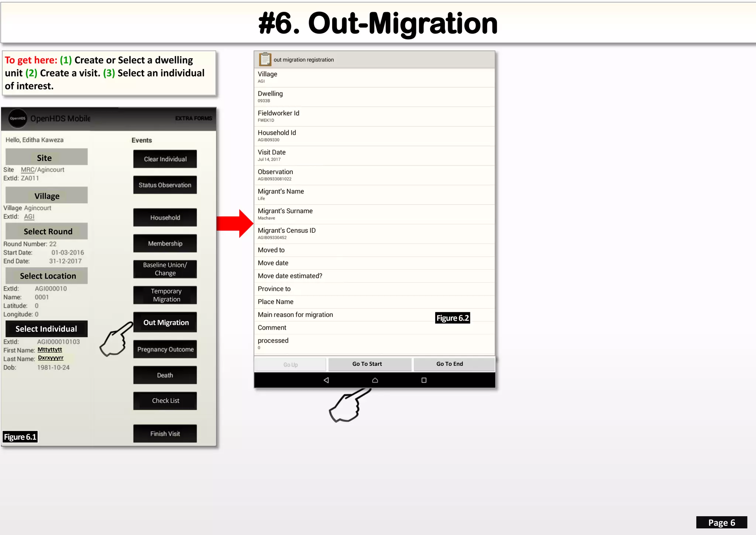The height and width of the screenshot is (535, 756).
Task: Click the Start Date 01-03-2016 value
Action: tap(68, 252)
